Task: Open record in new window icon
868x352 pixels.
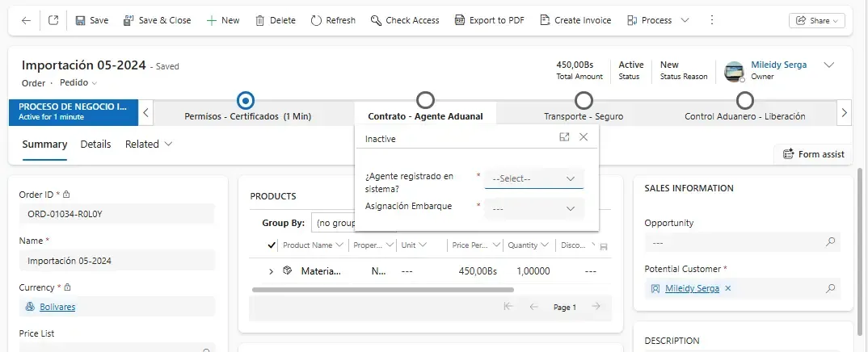Action: point(53,20)
